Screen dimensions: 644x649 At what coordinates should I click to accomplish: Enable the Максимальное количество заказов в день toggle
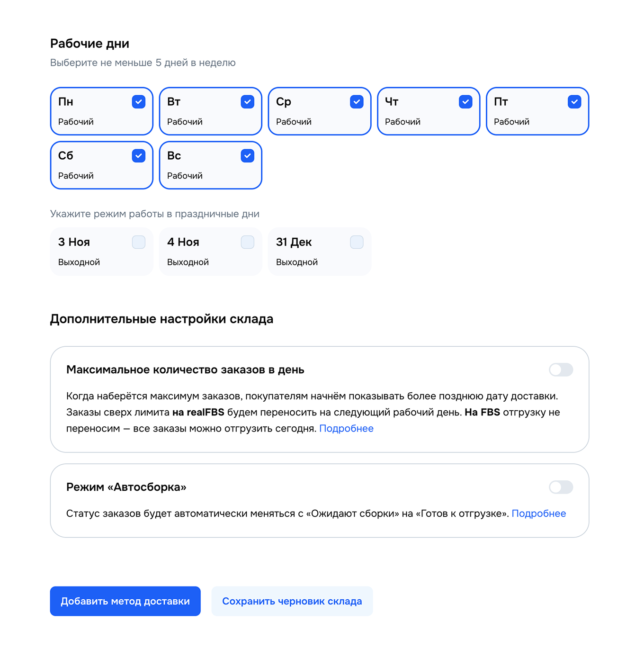pyautogui.click(x=561, y=370)
